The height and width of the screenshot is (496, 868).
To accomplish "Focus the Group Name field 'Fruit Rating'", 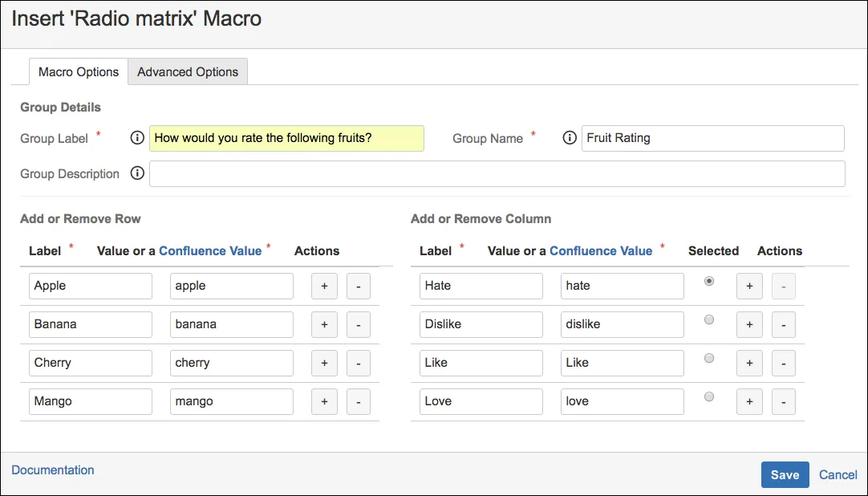I will coord(713,138).
